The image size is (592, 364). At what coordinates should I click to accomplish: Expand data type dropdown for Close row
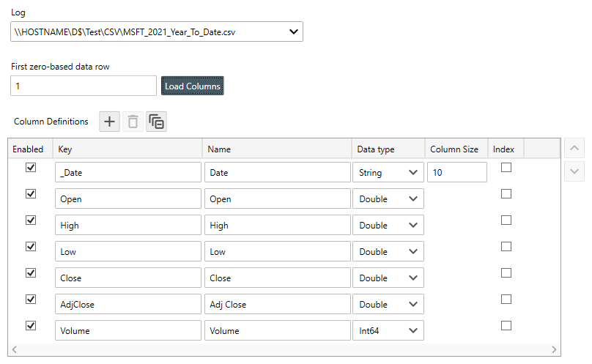click(388, 278)
